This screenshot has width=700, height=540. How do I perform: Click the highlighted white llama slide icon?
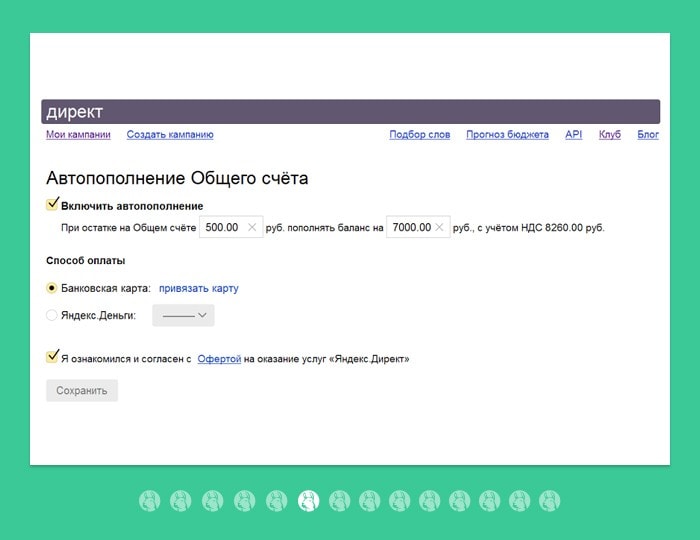point(308,501)
